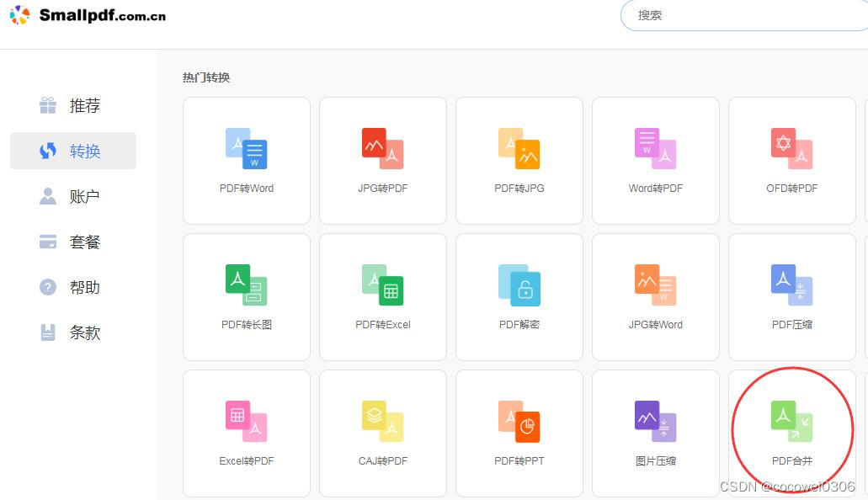
Task: Click the 热门转换 section heading
Action: pyautogui.click(x=206, y=77)
